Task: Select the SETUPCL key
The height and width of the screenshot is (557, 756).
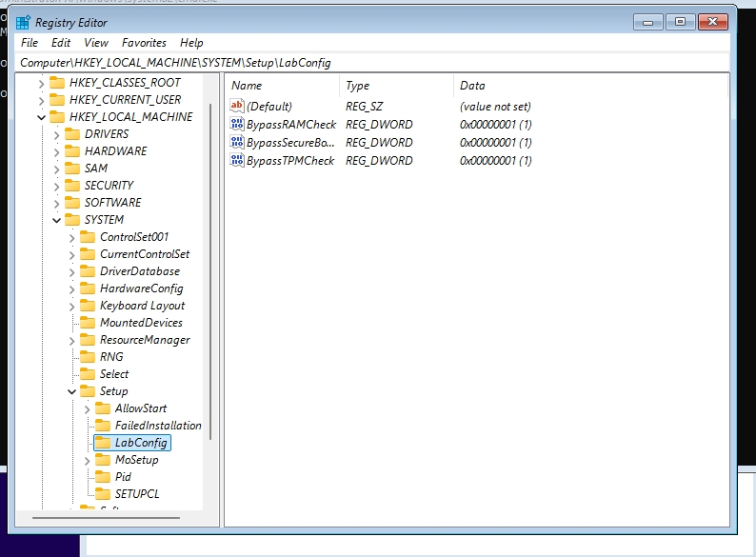Action: (137, 494)
